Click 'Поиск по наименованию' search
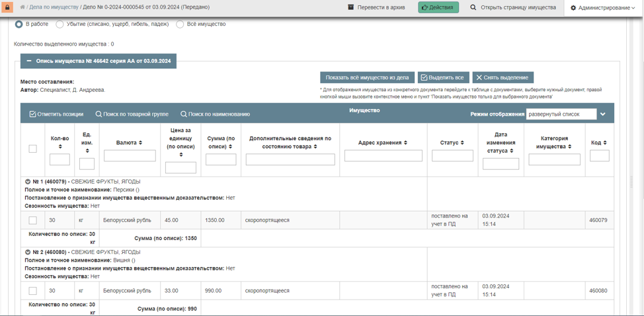Viewport: 644px width, 316px height. point(215,114)
